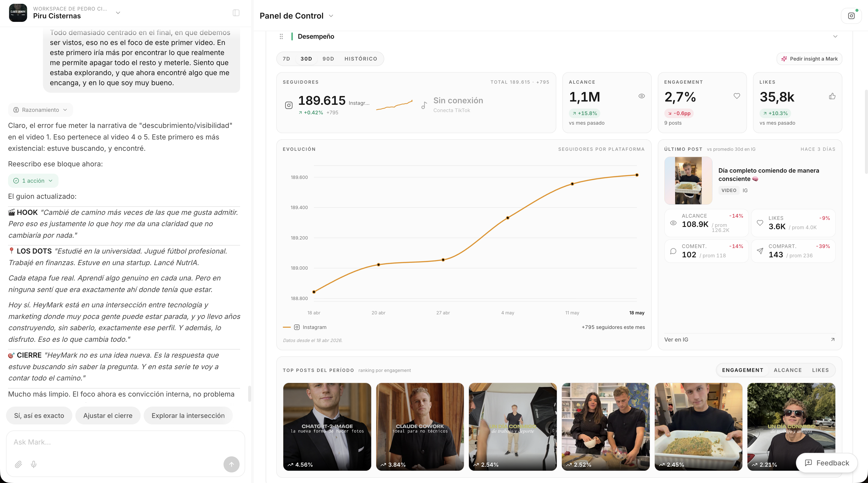Click the +15.8% Alcance change badge

[x=584, y=113]
